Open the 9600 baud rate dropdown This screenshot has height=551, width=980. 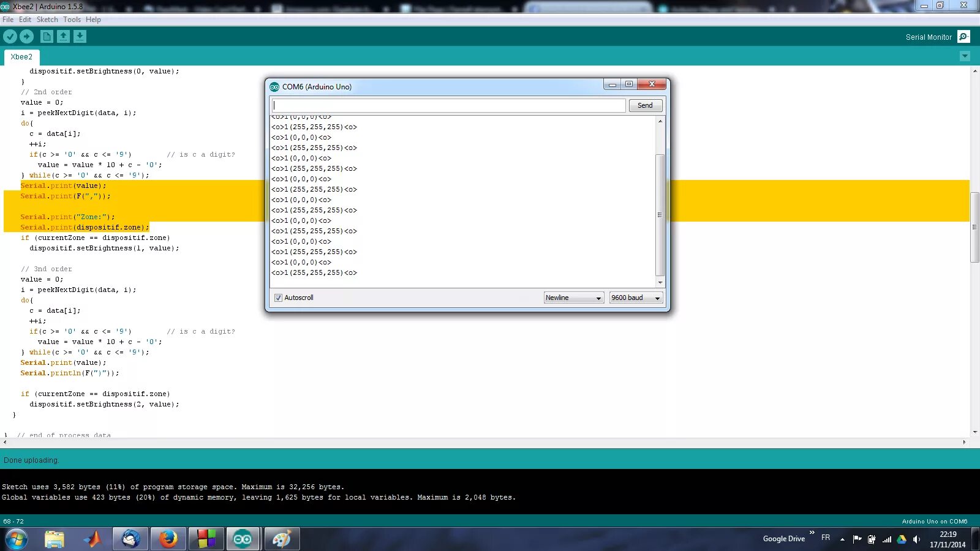pos(636,298)
